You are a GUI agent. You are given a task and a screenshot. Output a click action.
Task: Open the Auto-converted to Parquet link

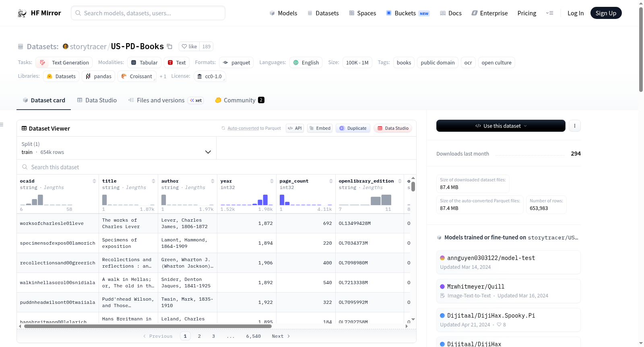coord(254,128)
